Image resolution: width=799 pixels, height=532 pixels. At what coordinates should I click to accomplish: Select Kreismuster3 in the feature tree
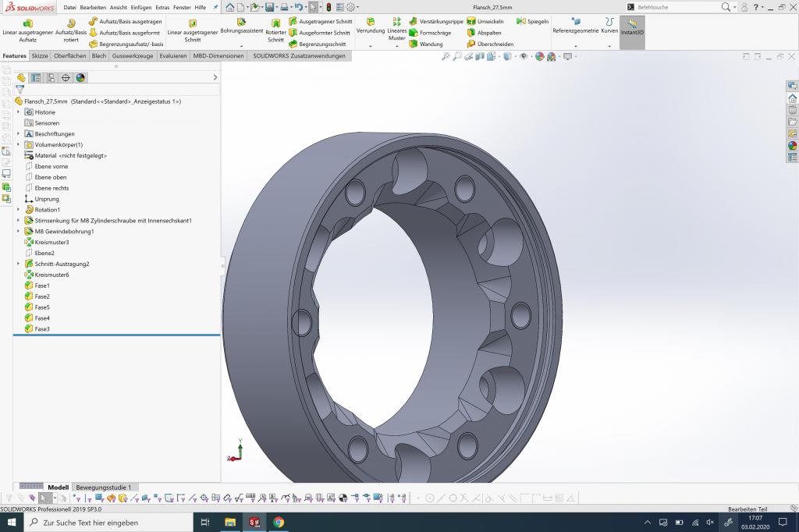51,243
